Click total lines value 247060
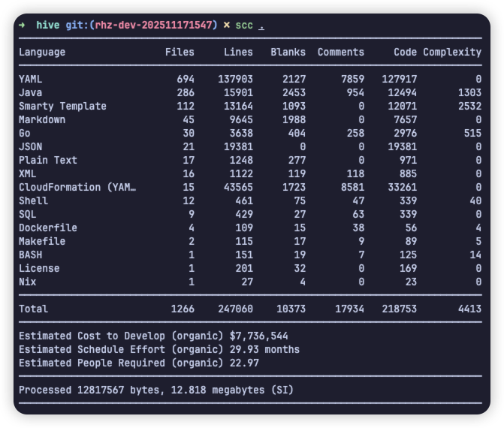This screenshot has width=504, height=428. tap(235, 309)
